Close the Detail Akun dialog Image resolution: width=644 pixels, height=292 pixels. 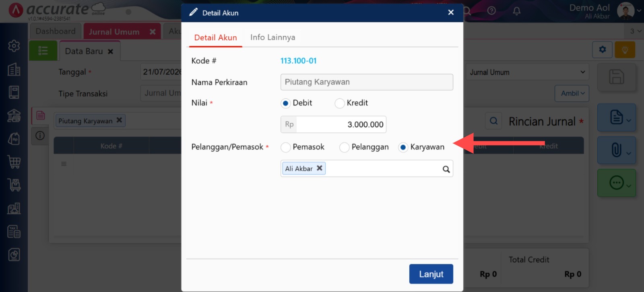pos(451,12)
